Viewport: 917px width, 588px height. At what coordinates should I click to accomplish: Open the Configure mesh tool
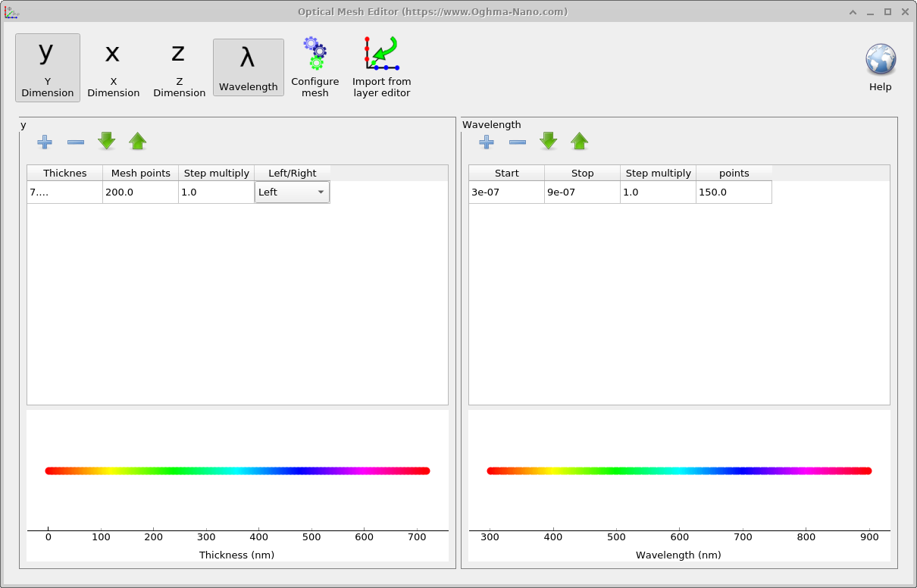[315, 67]
